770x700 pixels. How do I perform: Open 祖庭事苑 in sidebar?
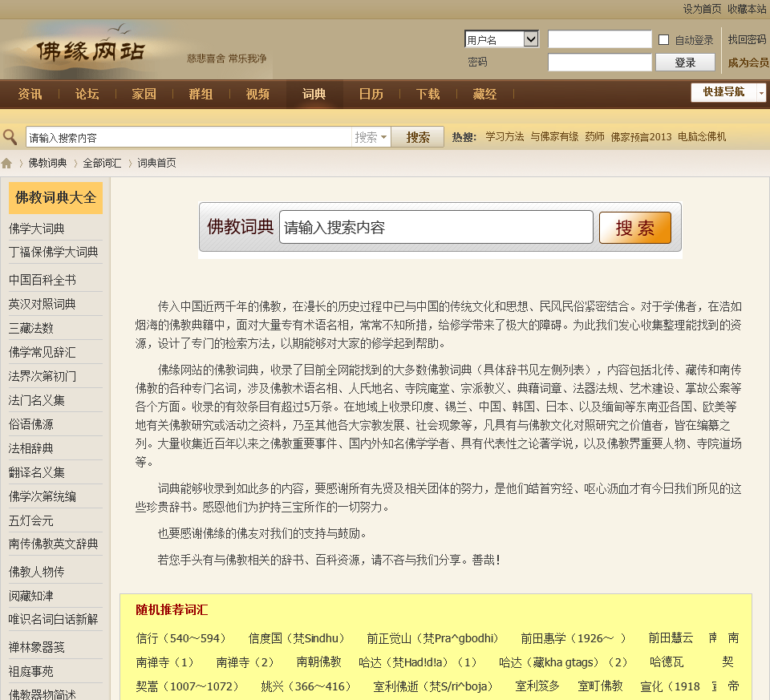(x=31, y=671)
